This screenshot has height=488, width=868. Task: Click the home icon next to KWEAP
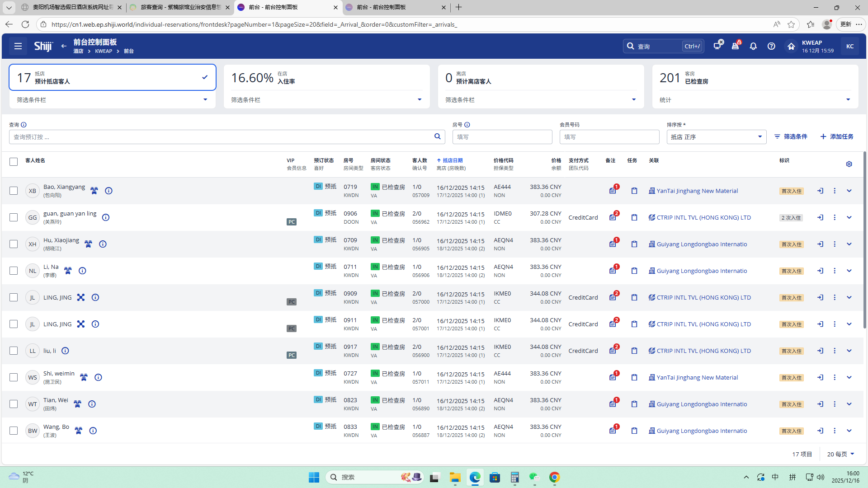pos(791,46)
